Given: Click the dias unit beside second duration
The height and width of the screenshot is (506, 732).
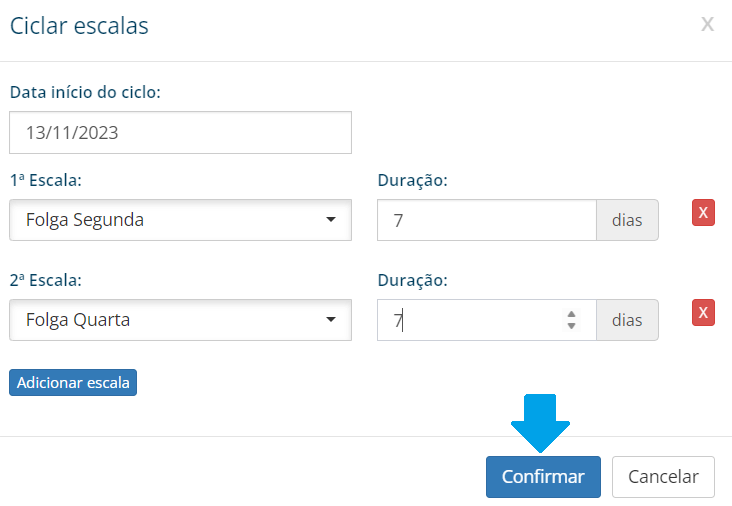Looking at the screenshot, I should (x=627, y=320).
